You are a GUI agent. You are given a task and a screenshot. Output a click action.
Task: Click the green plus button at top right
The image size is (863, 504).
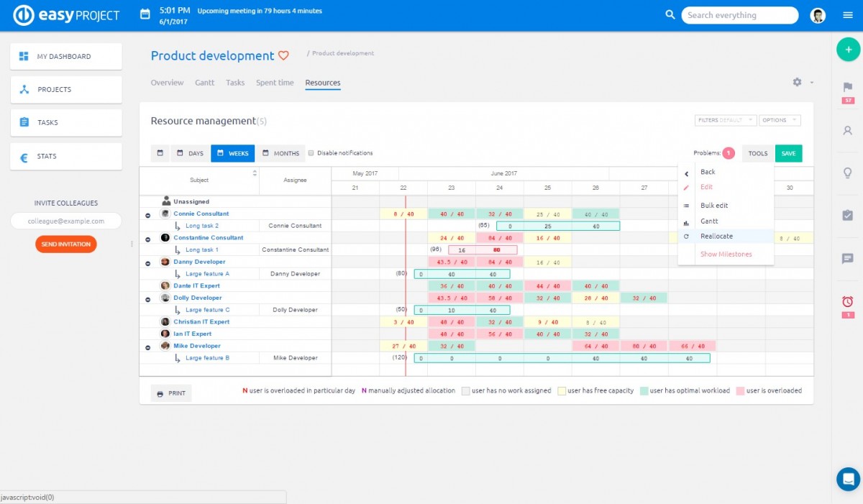coord(849,50)
